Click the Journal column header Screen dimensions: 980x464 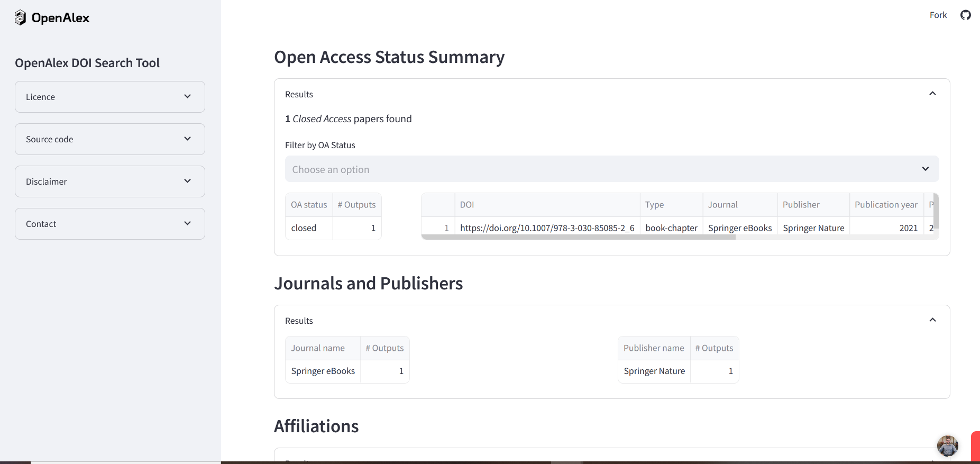[x=740, y=205]
